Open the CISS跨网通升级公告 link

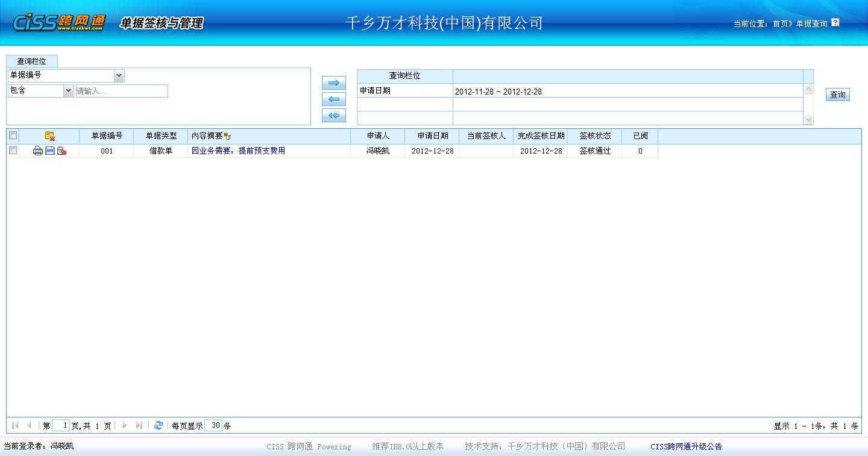tap(686, 446)
